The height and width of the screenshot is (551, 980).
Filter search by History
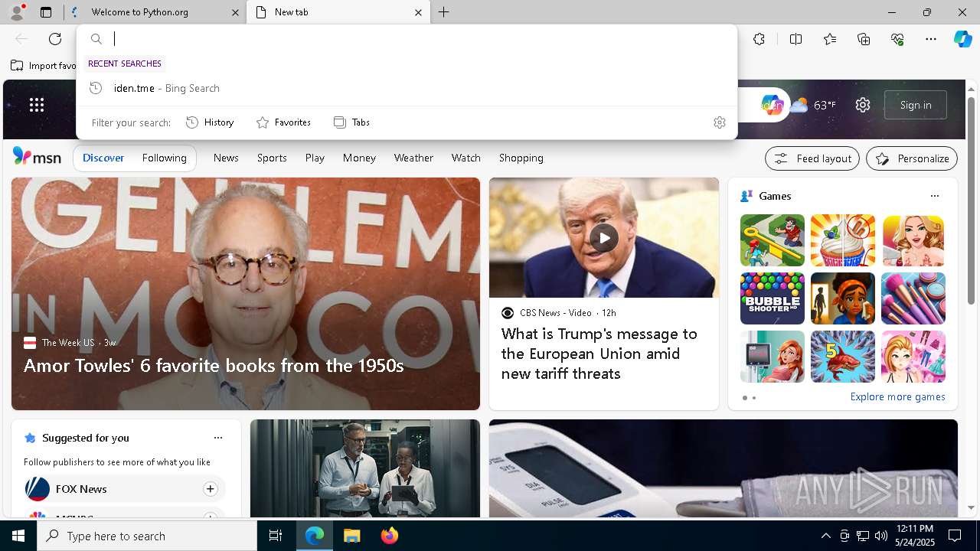[210, 122]
